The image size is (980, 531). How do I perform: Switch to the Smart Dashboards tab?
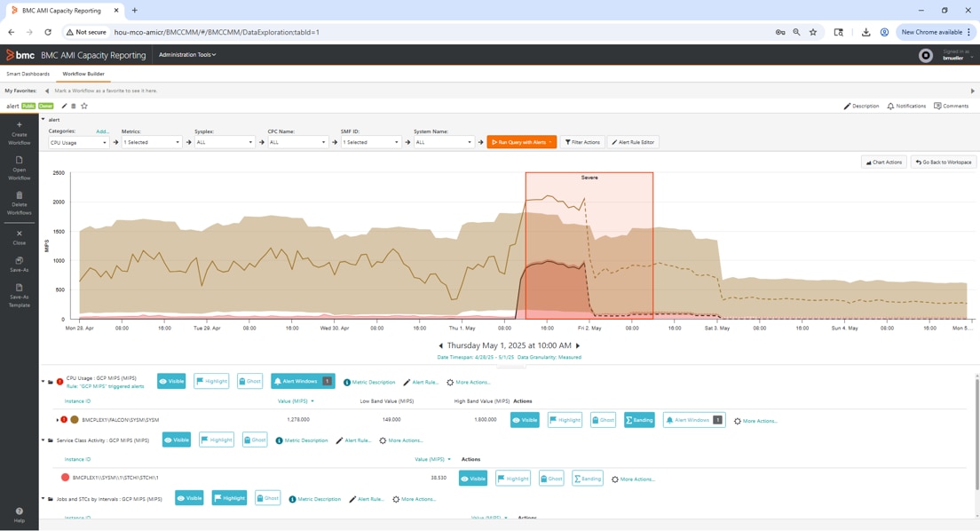click(28, 73)
